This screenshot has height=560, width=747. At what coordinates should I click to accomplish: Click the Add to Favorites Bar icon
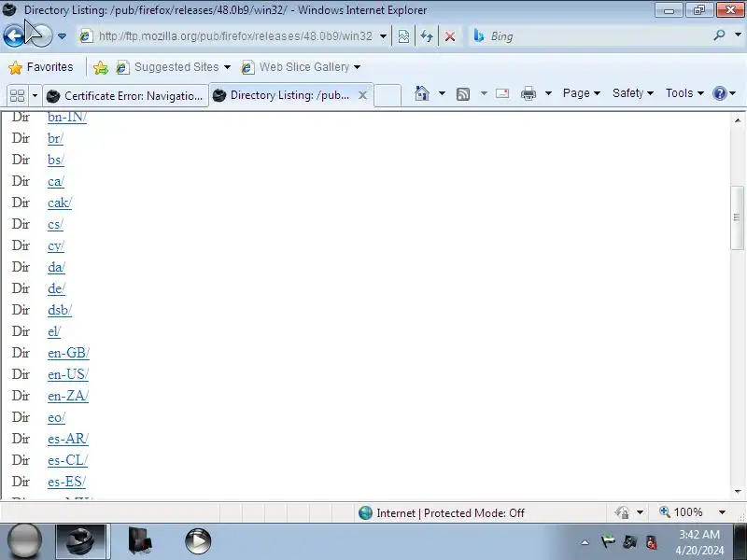[x=101, y=67]
